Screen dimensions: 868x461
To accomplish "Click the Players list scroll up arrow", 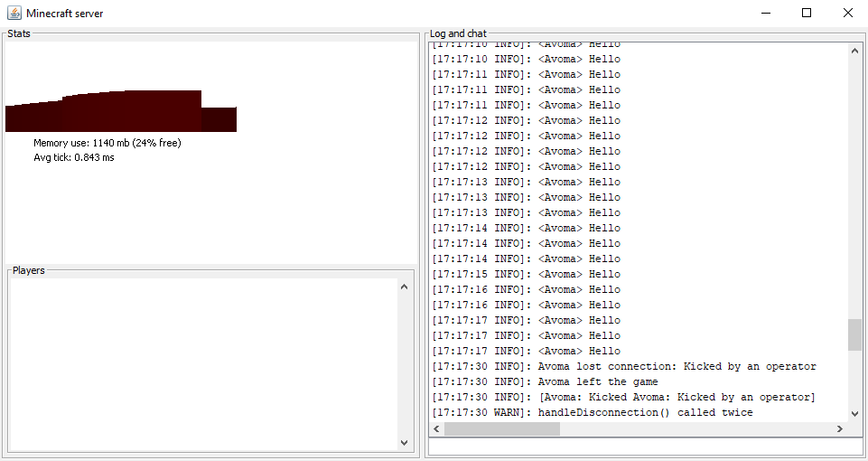I will 404,287.
